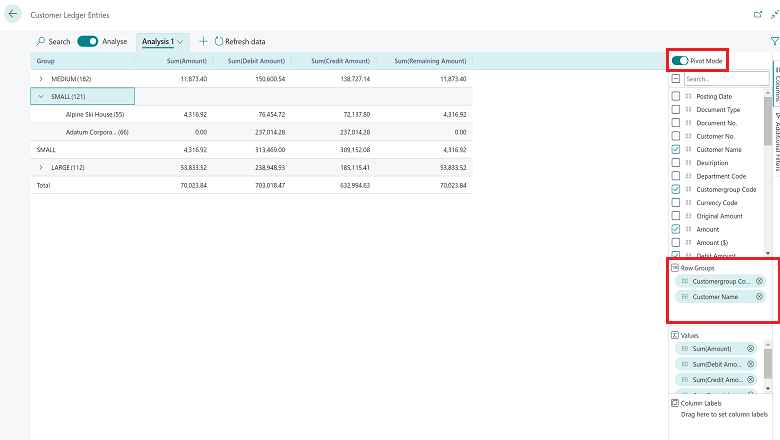Collapse the SMALL (121) group row
This screenshot has height=440, width=780.
coord(41,96)
